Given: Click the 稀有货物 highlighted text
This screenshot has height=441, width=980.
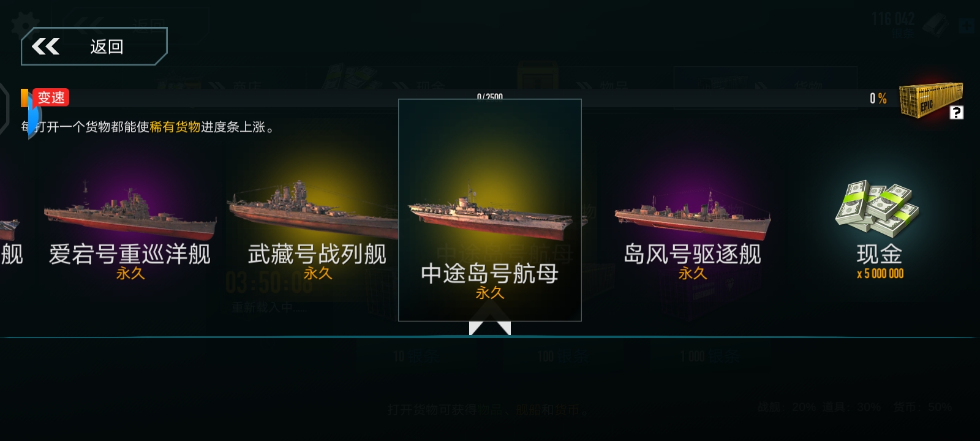Looking at the screenshot, I should click(175, 127).
